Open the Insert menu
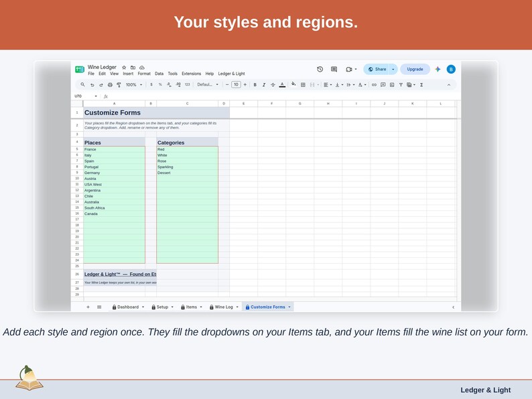 pos(128,74)
